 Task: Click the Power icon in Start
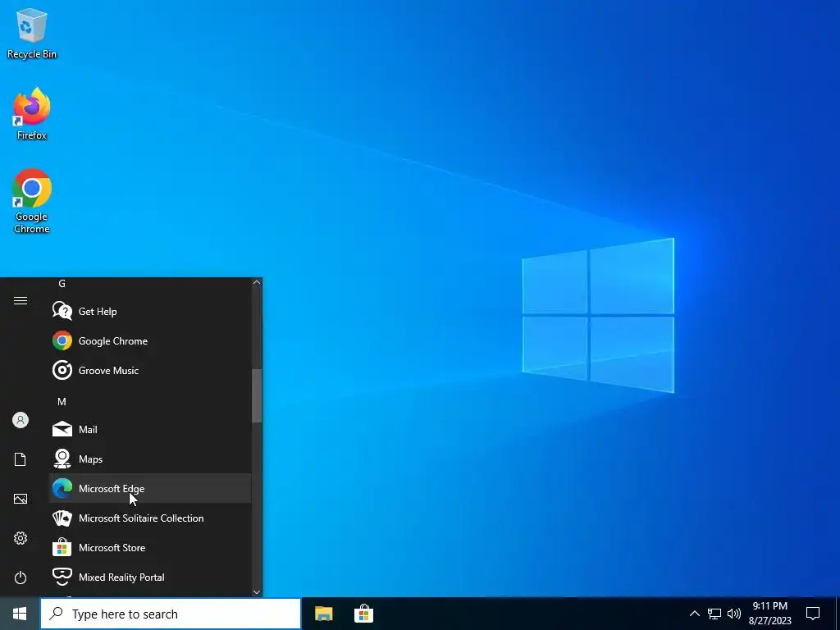[21, 577]
